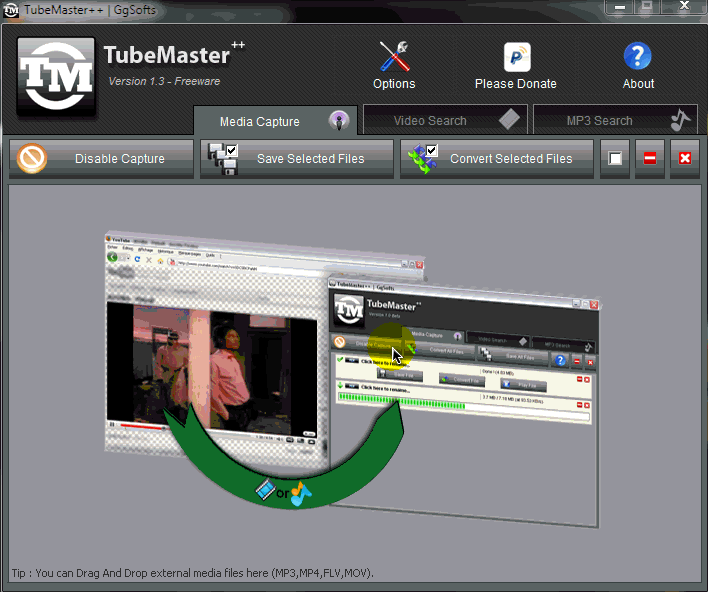Click the Options label
The height and width of the screenshot is (592, 708).
394,84
